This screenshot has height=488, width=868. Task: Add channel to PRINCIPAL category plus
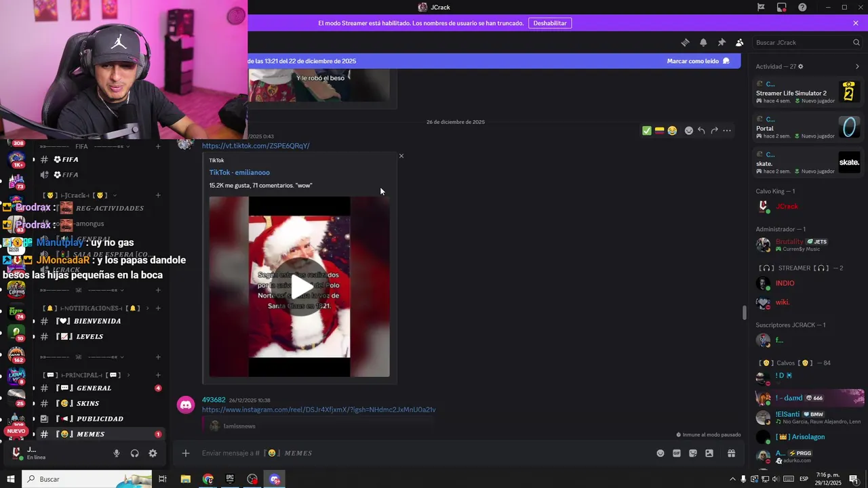[158, 375]
